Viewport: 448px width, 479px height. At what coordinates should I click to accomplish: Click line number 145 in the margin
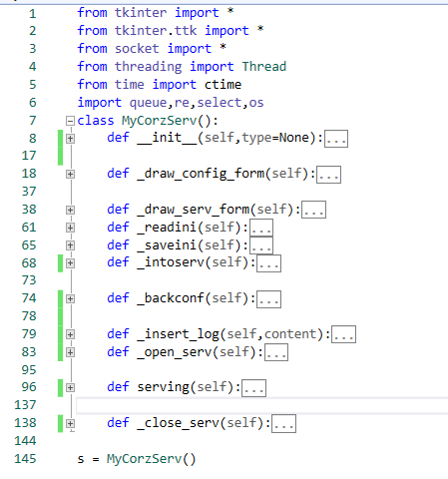pyautogui.click(x=25, y=459)
